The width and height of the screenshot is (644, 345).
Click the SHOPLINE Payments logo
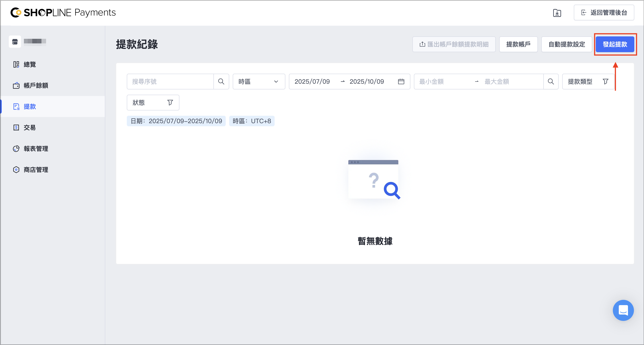63,12
